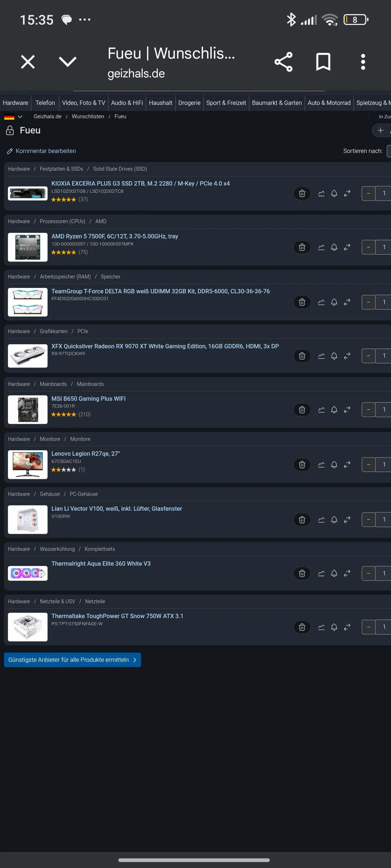Decrease quantity of Lian Li Vector V100
The height and width of the screenshot is (868, 391).
369,520
